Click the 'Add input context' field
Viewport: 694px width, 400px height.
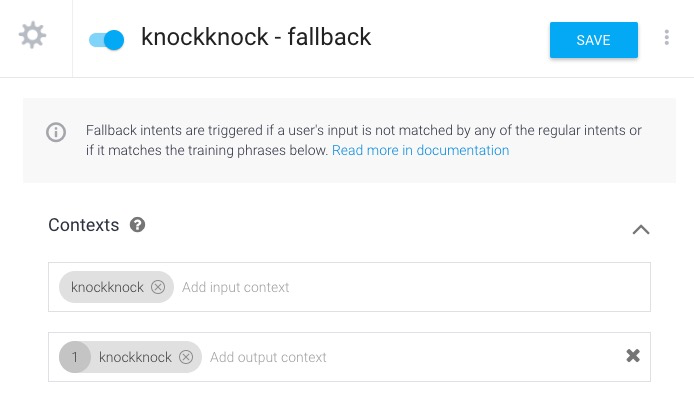coord(236,287)
